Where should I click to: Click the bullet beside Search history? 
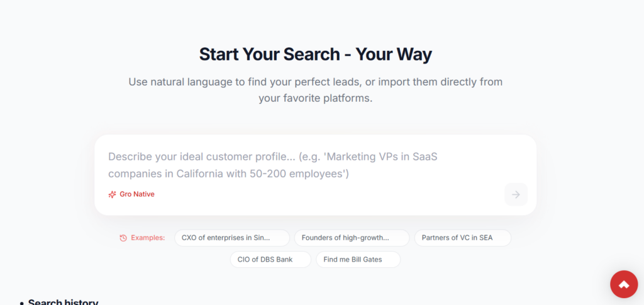[x=21, y=302]
